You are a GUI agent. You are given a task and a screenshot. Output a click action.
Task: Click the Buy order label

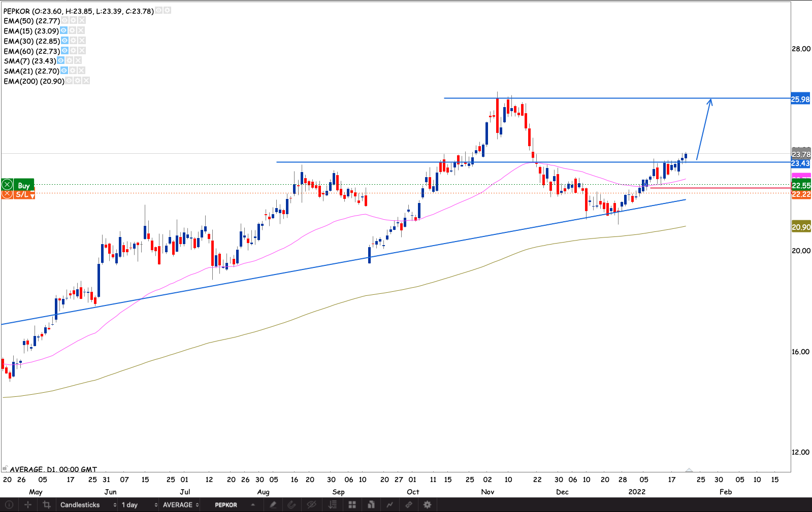pyautogui.click(x=24, y=185)
